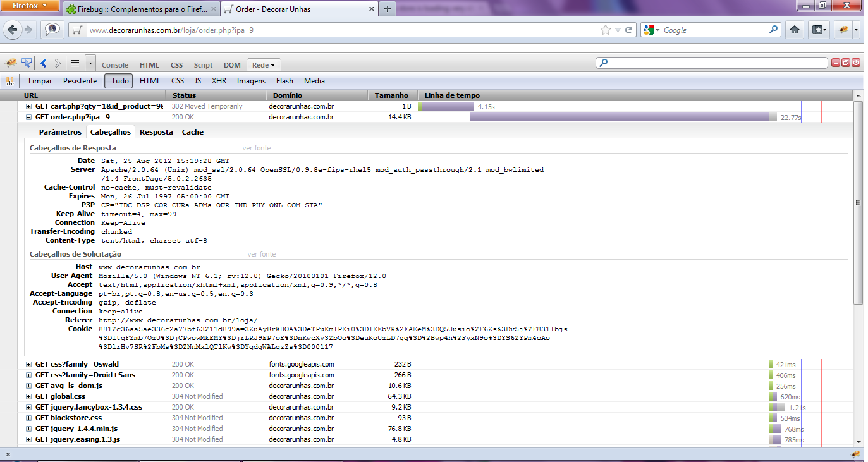The image size is (868, 462).
Task: Filter network requests by HTML
Action: (x=150, y=81)
